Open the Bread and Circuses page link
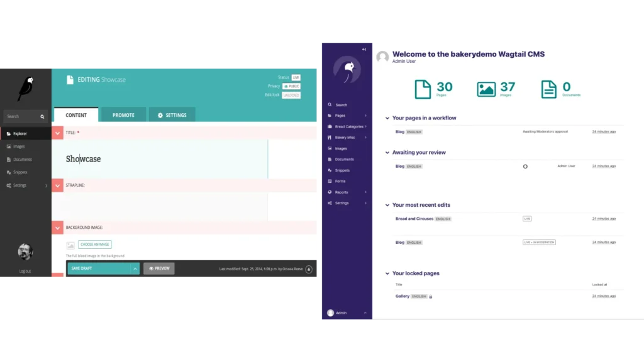 [414, 219]
